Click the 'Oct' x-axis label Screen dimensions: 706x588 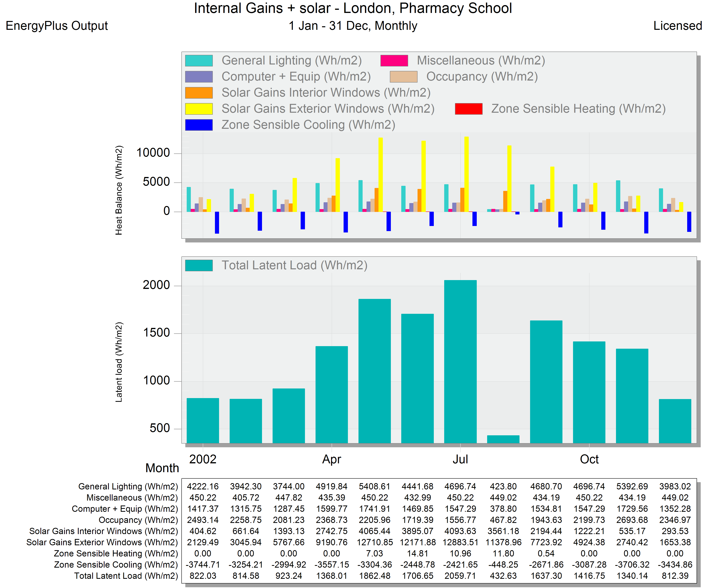[589, 459]
